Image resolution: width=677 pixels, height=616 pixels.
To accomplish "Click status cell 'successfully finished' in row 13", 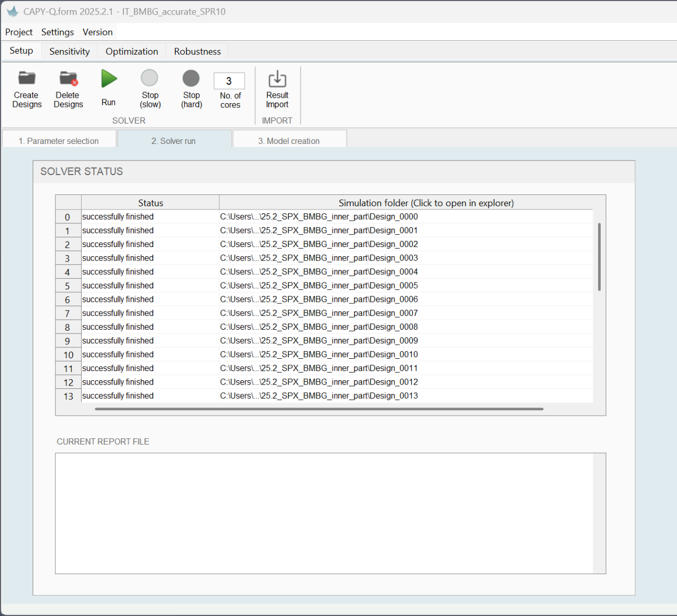I will 150,396.
